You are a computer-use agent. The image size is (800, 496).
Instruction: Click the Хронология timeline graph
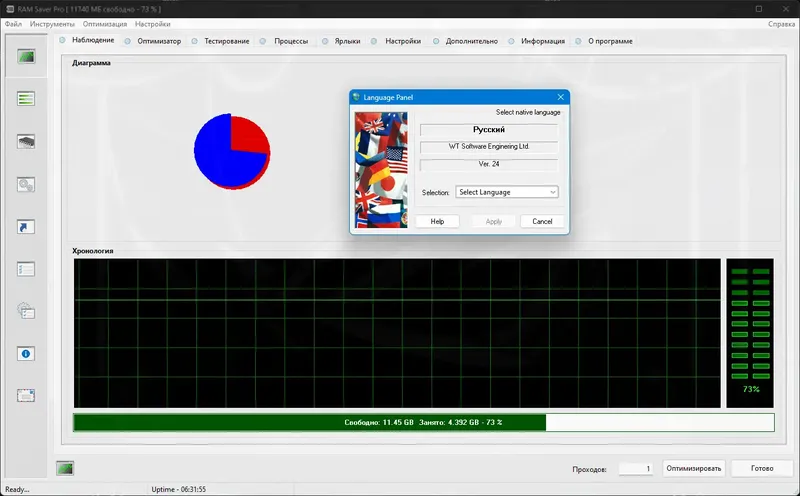tap(397, 333)
